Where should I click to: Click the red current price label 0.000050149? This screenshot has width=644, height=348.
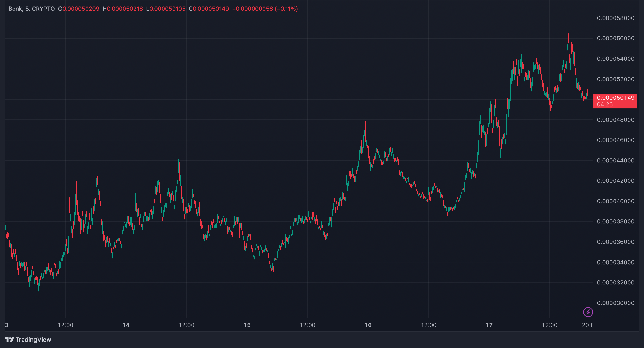coord(615,98)
